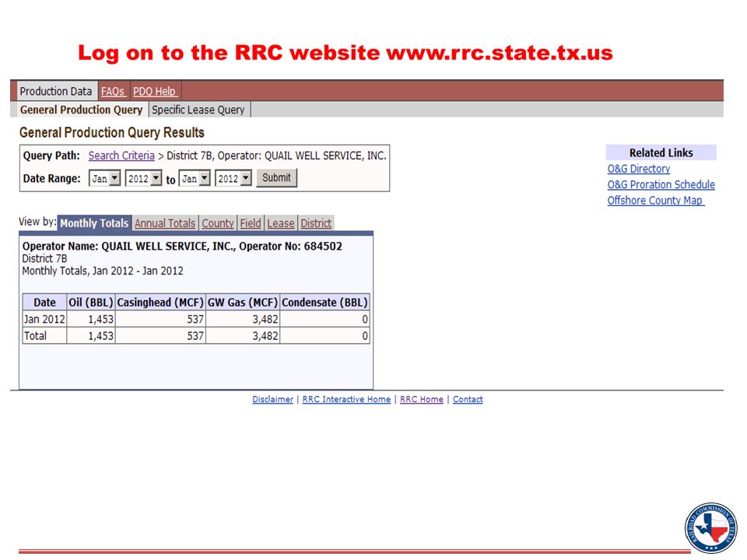Open the Production Data tab
The height and width of the screenshot is (560, 747).
click(56, 91)
